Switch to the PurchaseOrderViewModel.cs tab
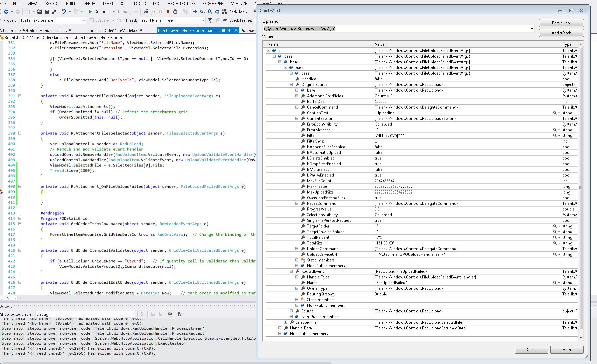This screenshot has width=597, height=364. point(112,30)
